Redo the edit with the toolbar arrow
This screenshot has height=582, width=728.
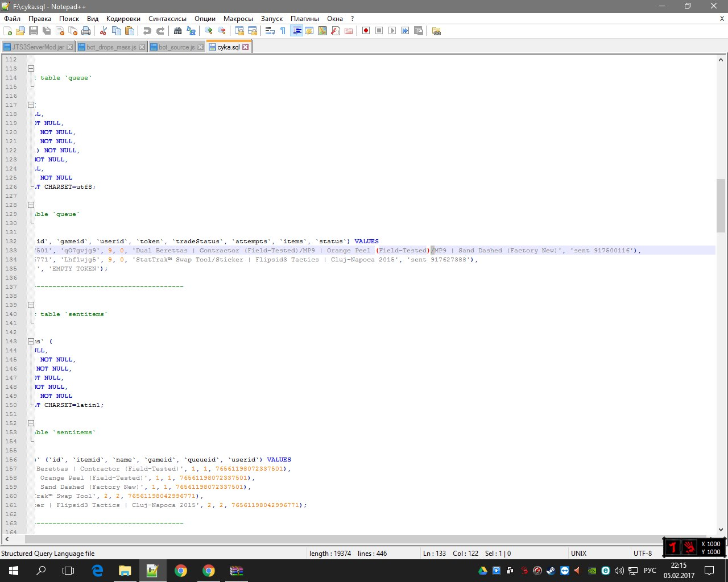click(160, 31)
